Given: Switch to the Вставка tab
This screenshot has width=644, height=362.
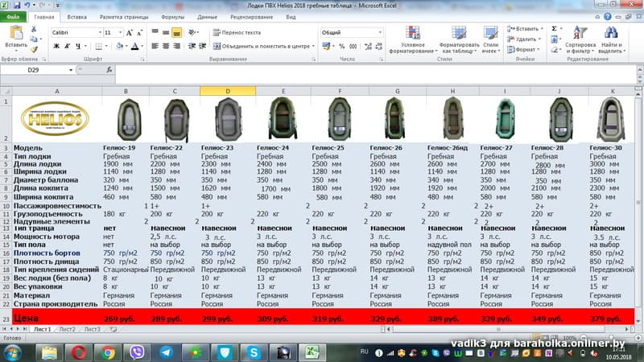Looking at the screenshot, I should (76, 17).
